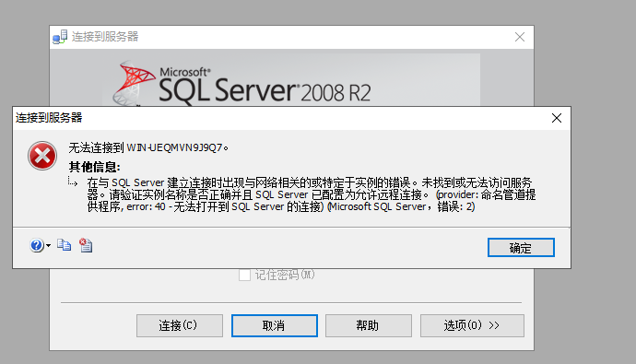Open the help icon in error dialog
The width and height of the screenshot is (636, 364).
pos(37,245)
